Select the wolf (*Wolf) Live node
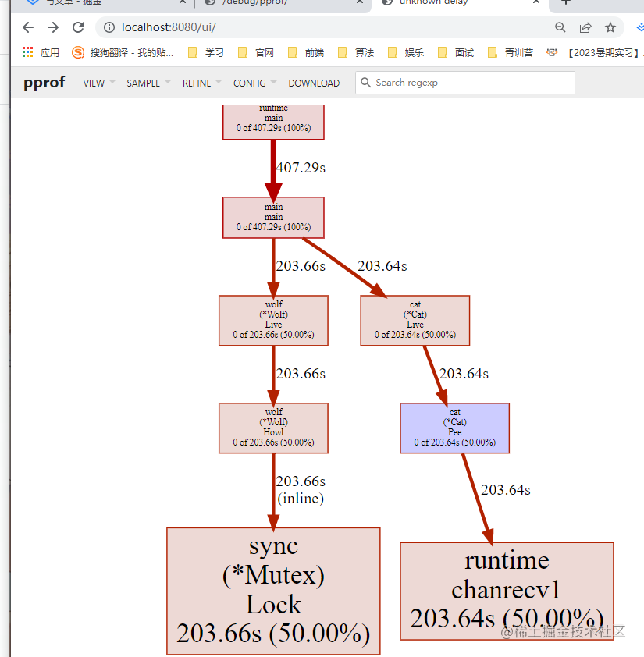Viewport: 644px width, 657px height. [x=273, y=321]
